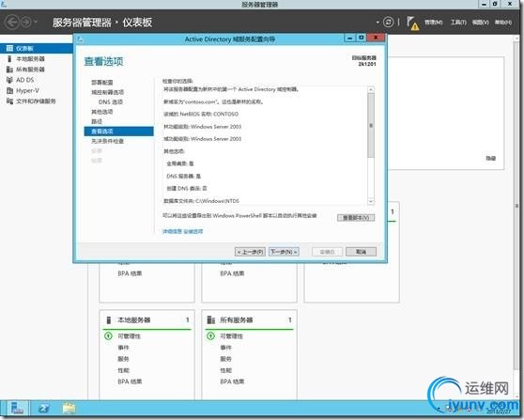Click the review options scrollbar thumb

pyautogui.click(x=371, y=125)
